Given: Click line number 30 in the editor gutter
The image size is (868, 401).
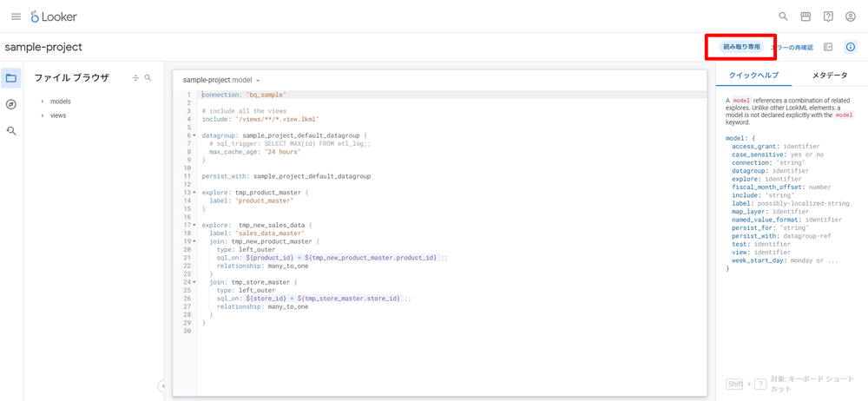Looking at the screenshot, I should pos(187,331).
